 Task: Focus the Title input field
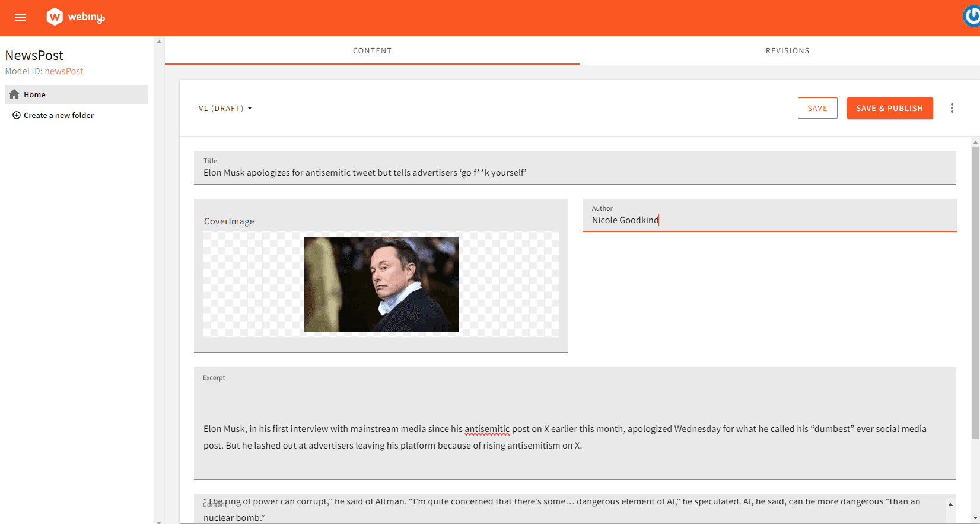574,173
